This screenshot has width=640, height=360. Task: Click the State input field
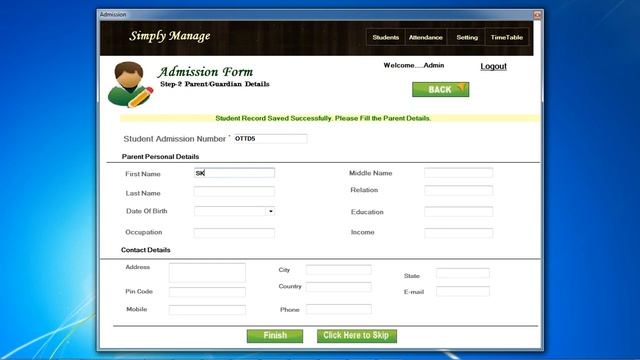click(x=463, y=273)
